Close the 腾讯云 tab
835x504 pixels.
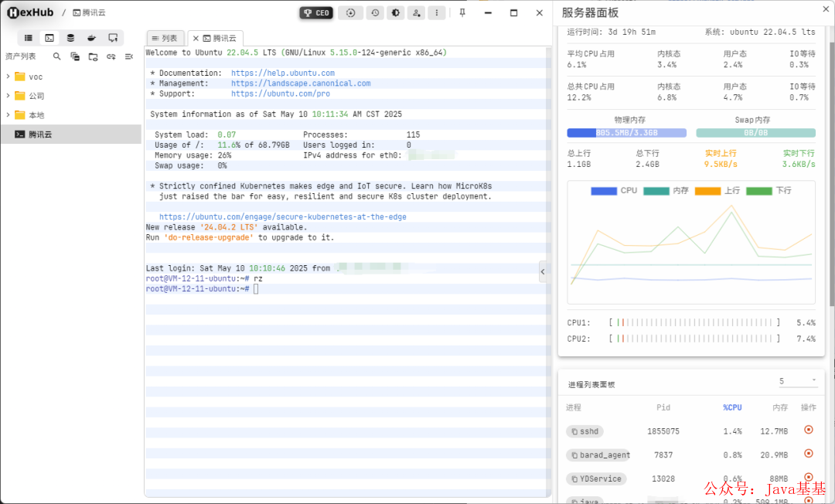pos(196,39)
